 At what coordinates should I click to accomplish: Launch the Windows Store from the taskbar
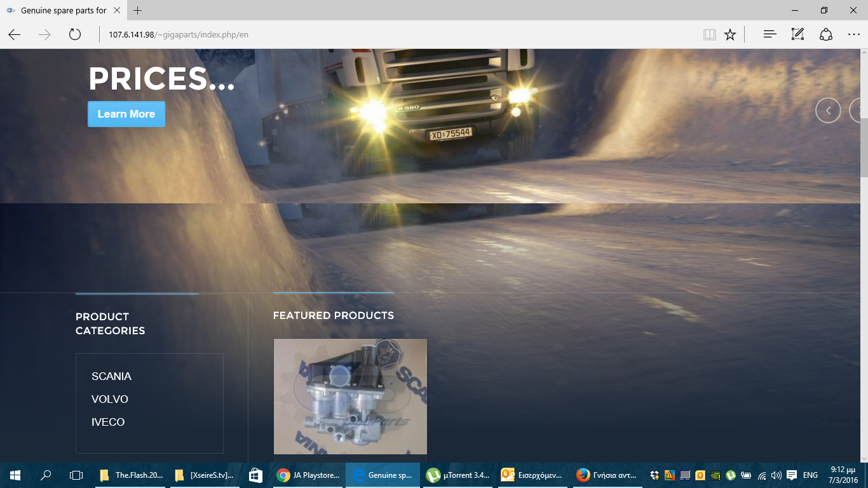click(x=255, y=475)
